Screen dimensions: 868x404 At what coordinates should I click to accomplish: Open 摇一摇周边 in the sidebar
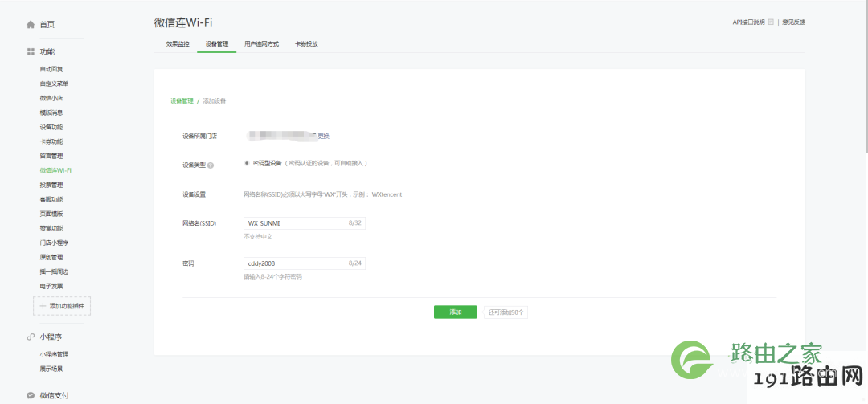coord(55,271)
